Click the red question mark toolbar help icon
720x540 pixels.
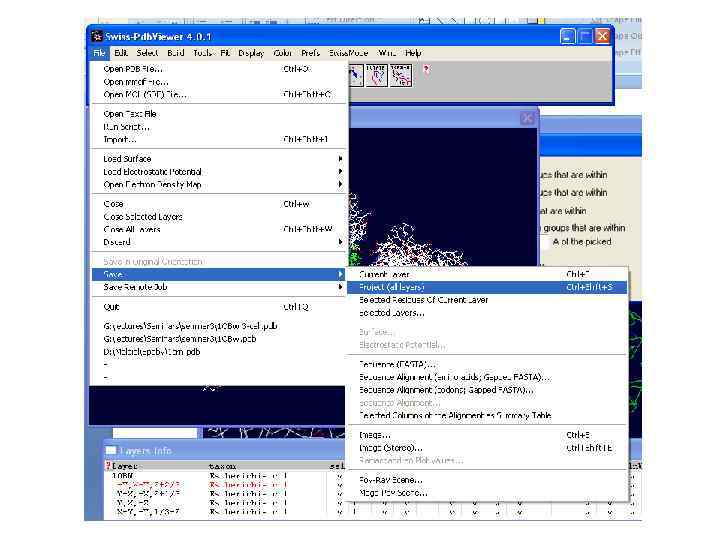[427, 70]
